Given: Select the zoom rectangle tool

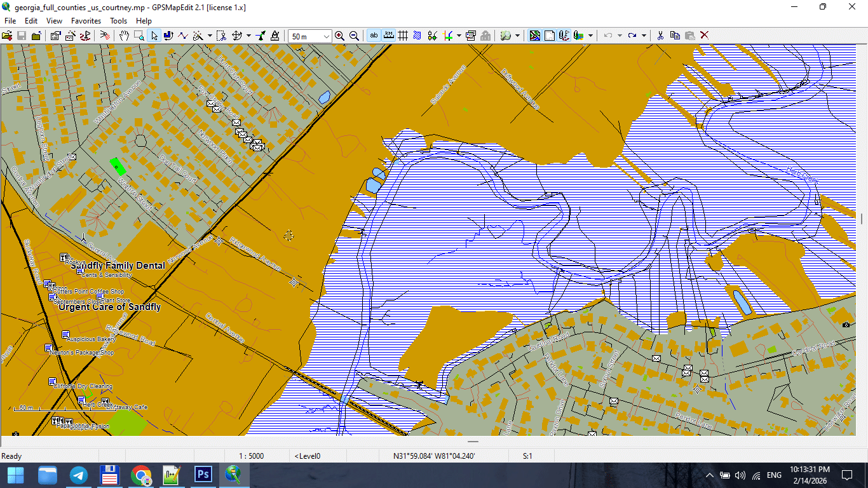Looking at the screenshot, I should (x=139, y=36).
